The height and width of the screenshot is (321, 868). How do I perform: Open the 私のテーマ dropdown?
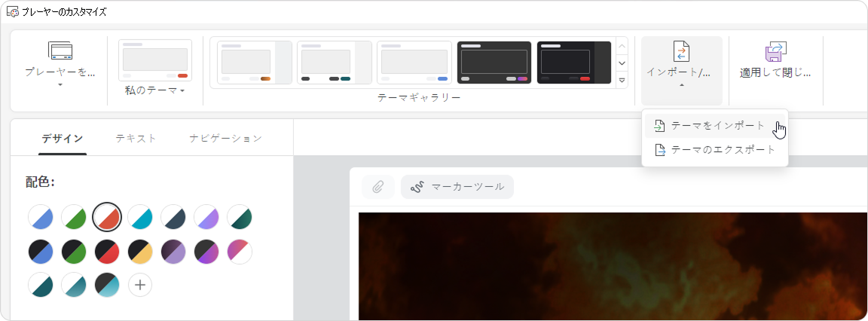click(x=155, y=90)
